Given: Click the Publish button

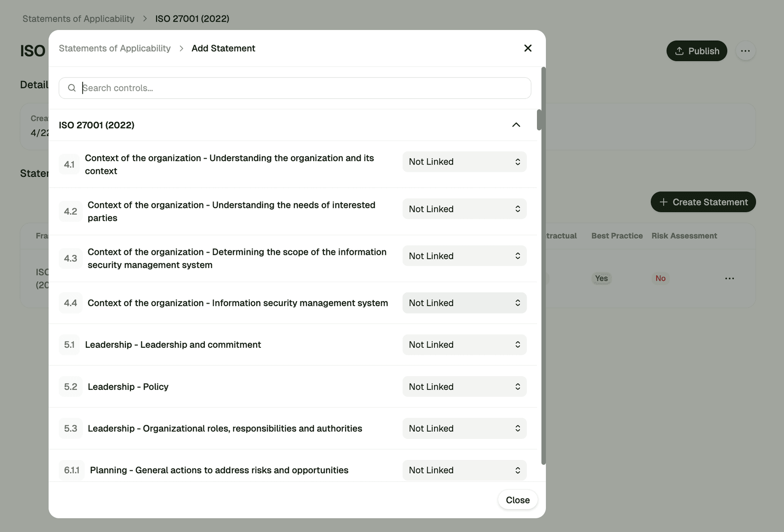Looking at the screenshot, I should (697, 51).
